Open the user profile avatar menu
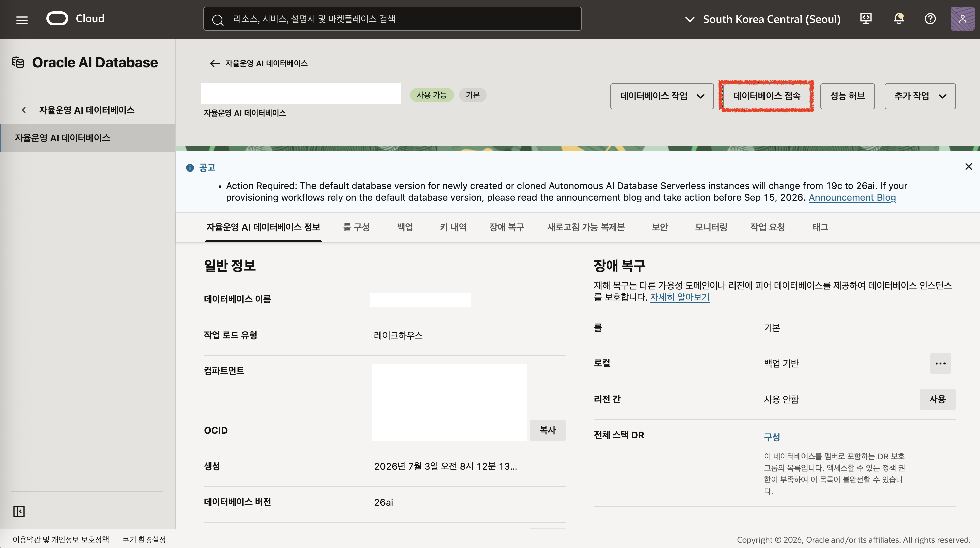This screenshot has width=980, height=548. pyautogui.click(x=962, y=19)
